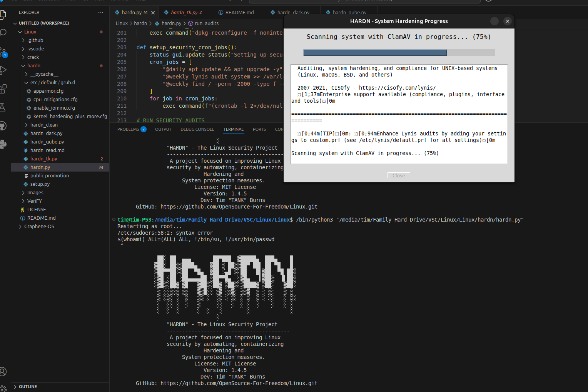Open the Explorer actions ellipsis menu

pos(101,12)
